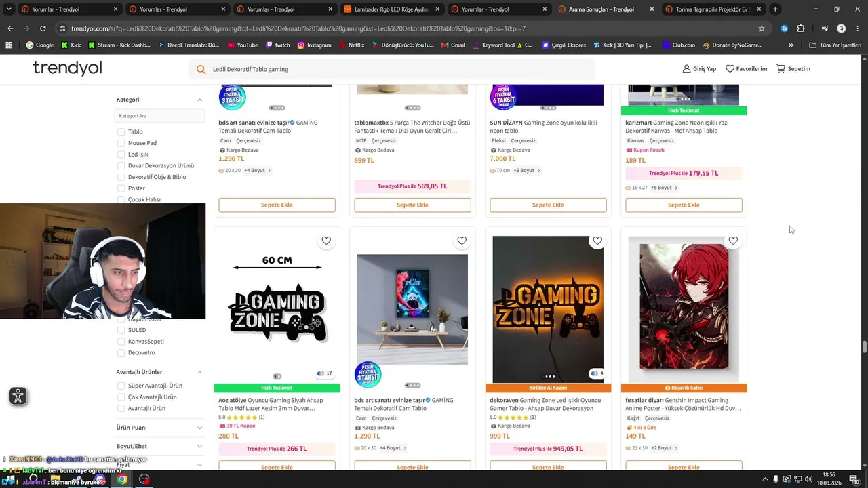The height and width of the screenshot is (488, 868).
Task: Click the Chrome icon in the taskbar
Action: (122, 479)
